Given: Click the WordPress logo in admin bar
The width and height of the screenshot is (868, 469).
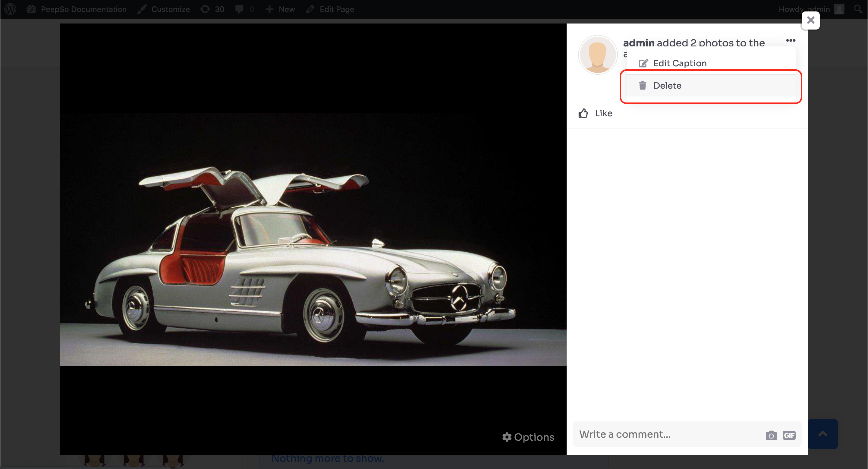Looking at the screenshot, I should (x=10, y=9).
